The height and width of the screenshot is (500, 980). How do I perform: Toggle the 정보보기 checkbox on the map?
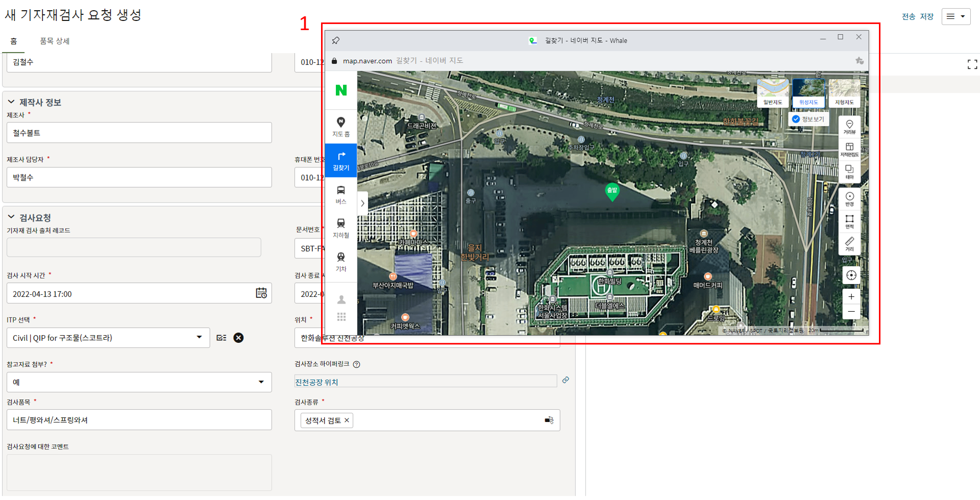tap(796, 119)
